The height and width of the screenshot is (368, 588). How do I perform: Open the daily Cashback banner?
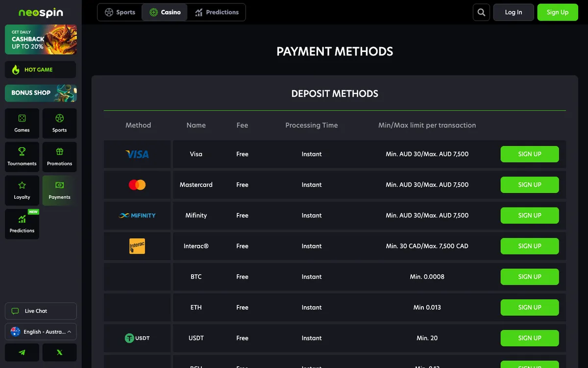pyautogui.click(x=41, y=39)
